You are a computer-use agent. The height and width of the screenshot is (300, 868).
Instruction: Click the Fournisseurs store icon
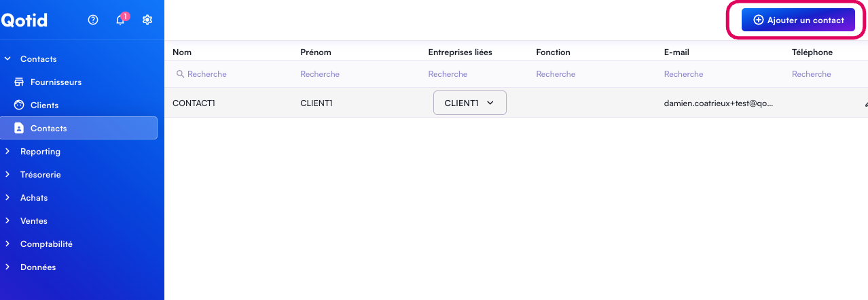coord(19,82)
